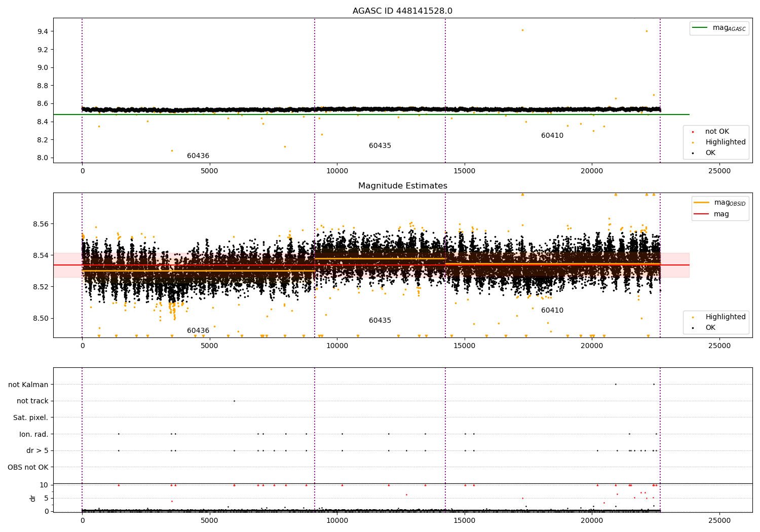
Task: Click the 8.52 y-axis tick label
Action: tap(41, 287)
